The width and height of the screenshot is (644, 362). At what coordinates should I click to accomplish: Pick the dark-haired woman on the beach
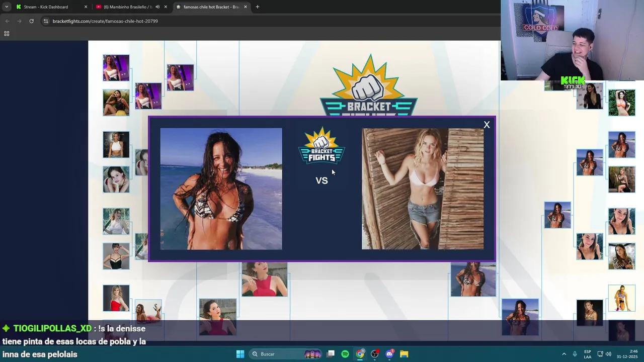point(221,189)
